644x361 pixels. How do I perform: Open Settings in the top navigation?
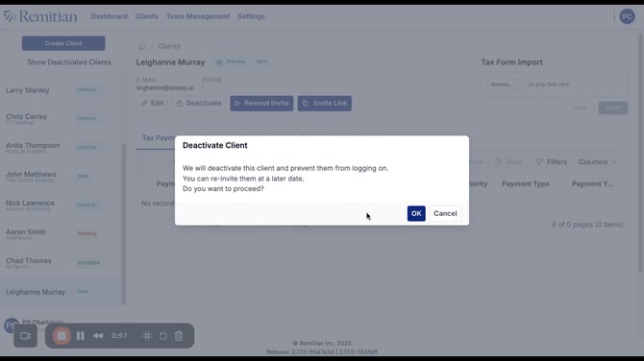tap(252, 16)
